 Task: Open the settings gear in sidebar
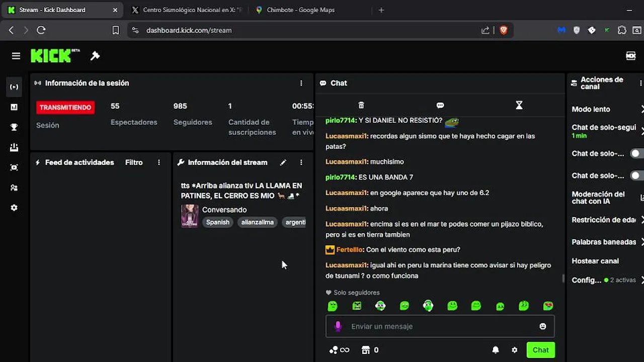click(x=14, y=208)
